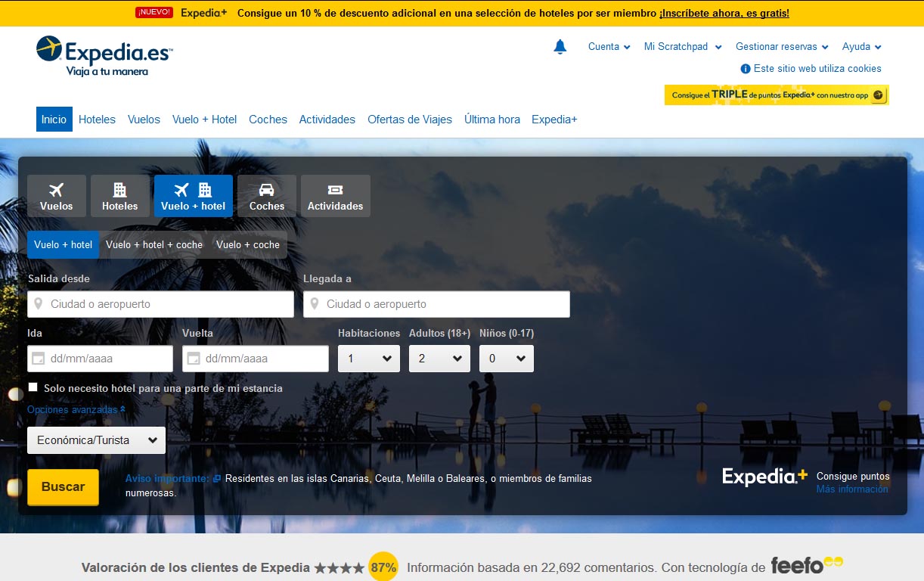This screenshot has height=581, width=924.
Task: Open the Ida date picker calendar icon
Action: coord(39,358)
